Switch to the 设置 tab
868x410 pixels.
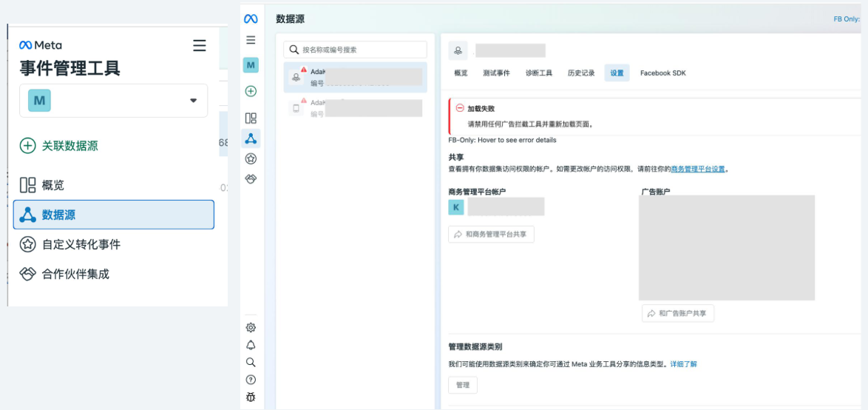coord(617,73)
